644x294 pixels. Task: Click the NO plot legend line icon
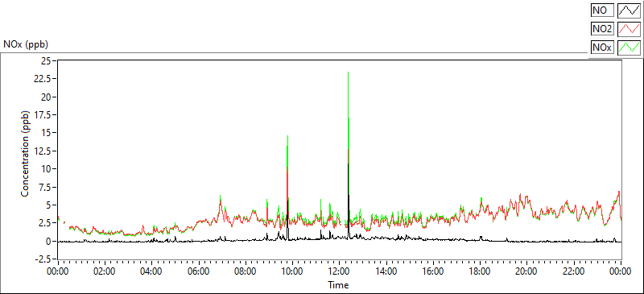(630, 10)
